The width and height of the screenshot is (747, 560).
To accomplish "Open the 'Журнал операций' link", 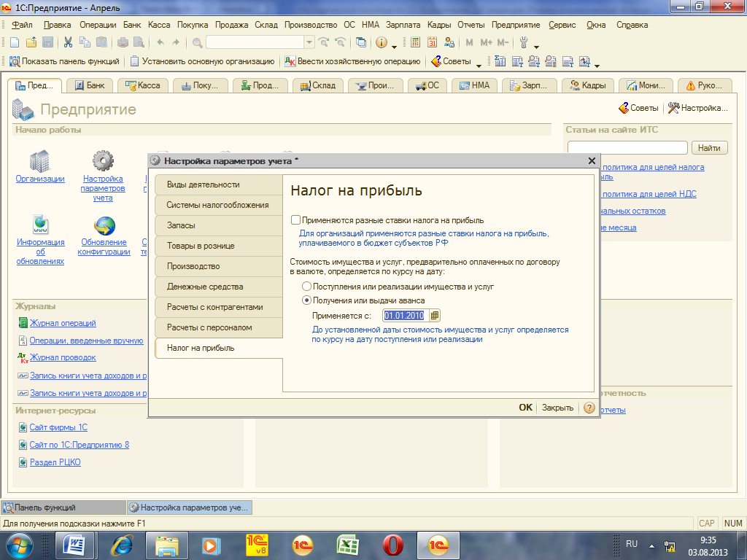I will pos(63,323).
